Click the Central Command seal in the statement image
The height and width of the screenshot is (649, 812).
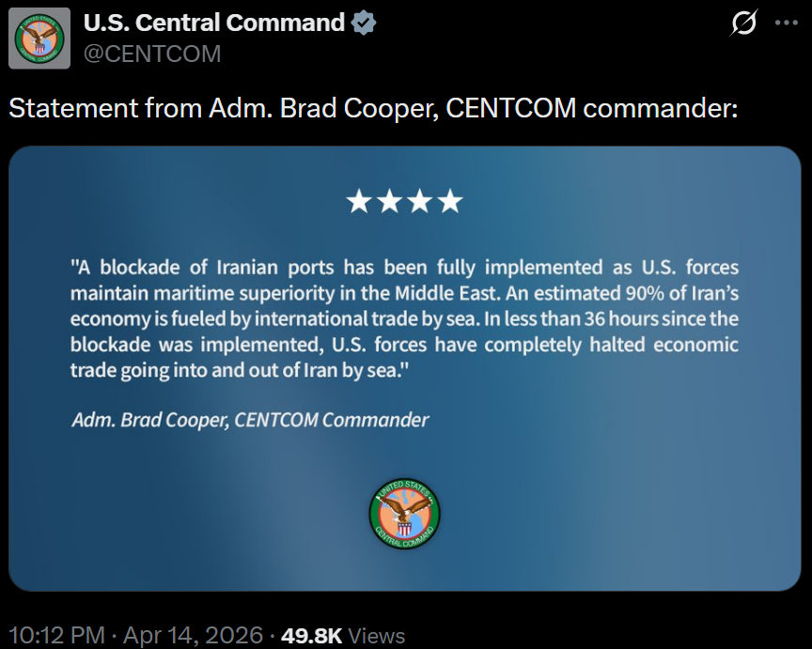click(x=404, y=514)
